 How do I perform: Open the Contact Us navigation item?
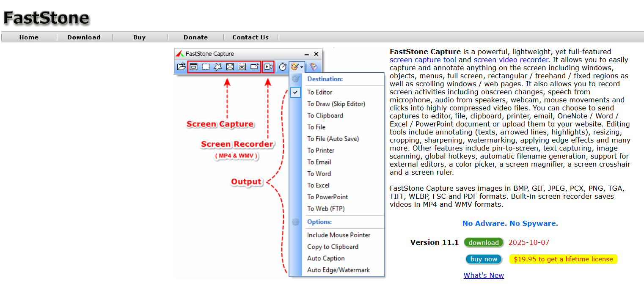(250, 37)
